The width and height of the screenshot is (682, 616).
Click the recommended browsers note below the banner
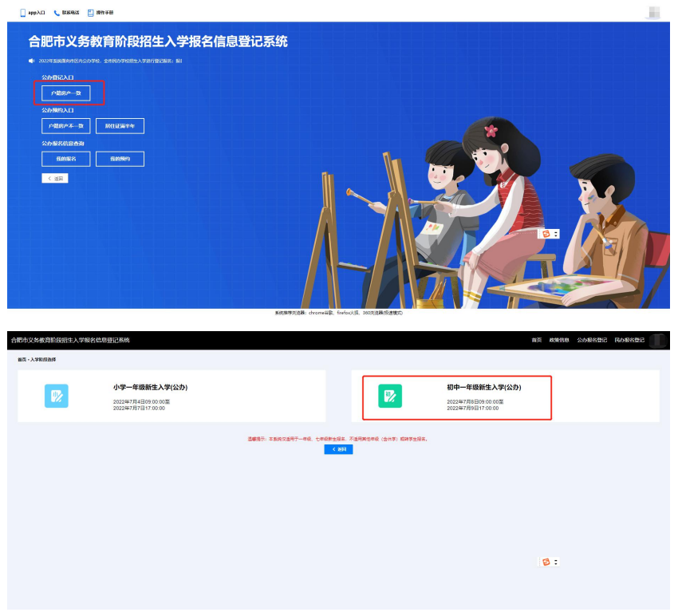coord(339,314)
